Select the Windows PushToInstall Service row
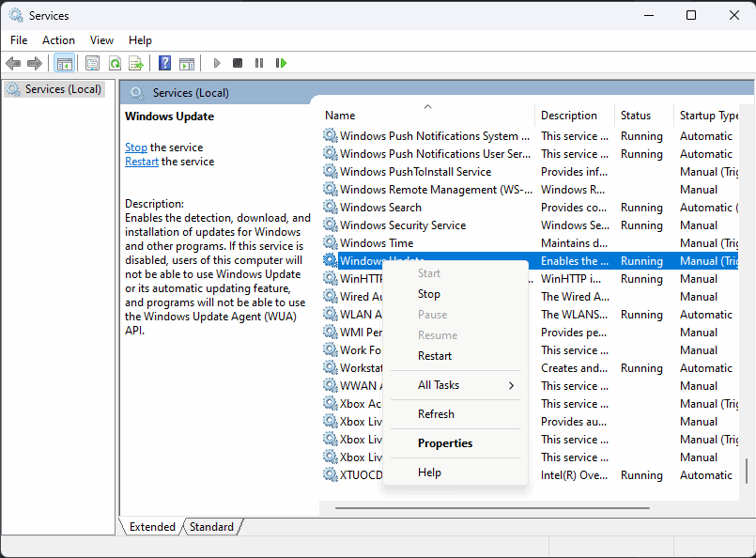 pyautogui.click(x=529, y=172)
